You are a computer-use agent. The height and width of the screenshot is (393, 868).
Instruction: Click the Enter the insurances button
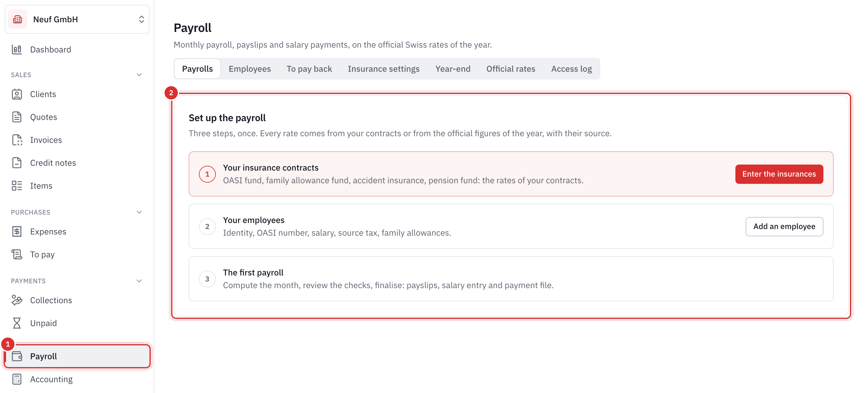779,174
